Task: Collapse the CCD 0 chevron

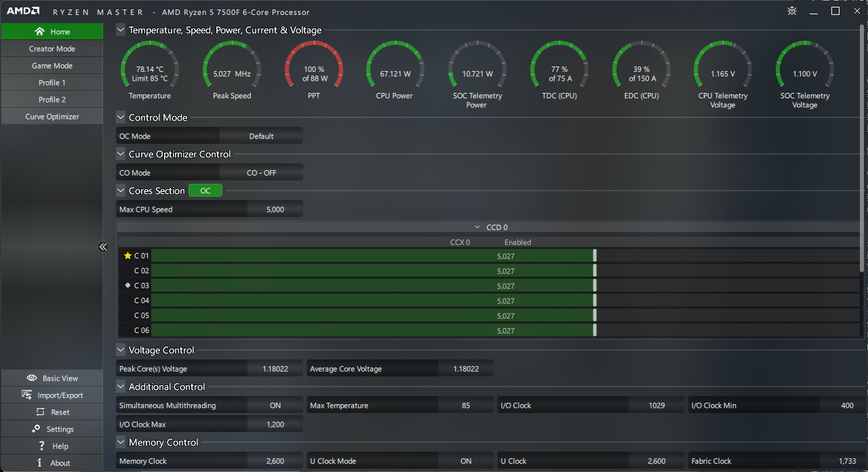Action: coord(477,227)
